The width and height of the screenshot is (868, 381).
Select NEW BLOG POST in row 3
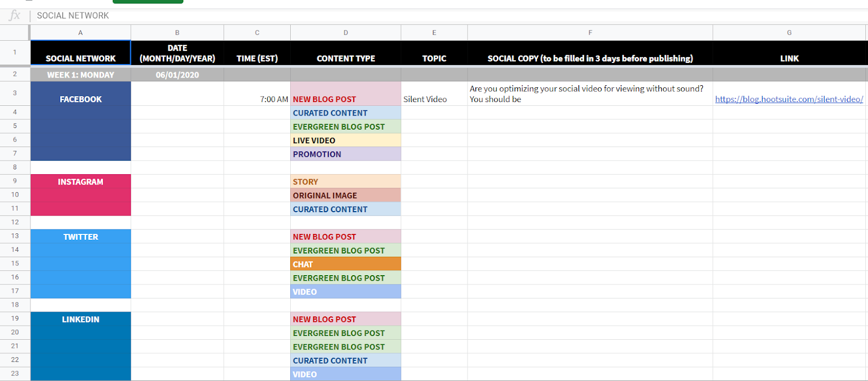(x=346, y=93)
